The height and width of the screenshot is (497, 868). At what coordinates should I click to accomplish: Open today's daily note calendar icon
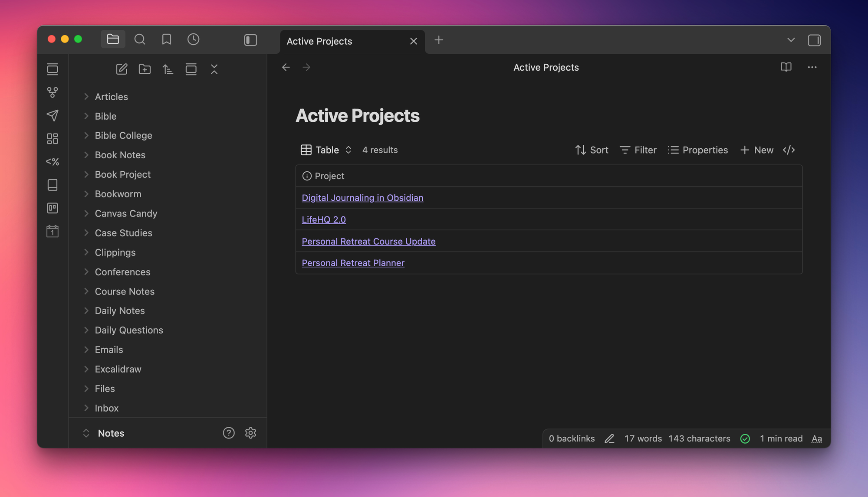53,231
